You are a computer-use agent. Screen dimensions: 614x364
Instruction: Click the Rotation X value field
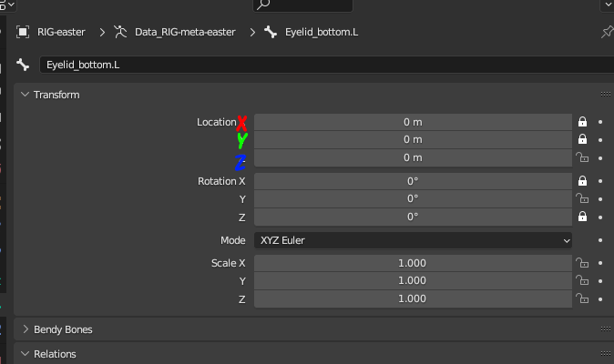(413, 181)
